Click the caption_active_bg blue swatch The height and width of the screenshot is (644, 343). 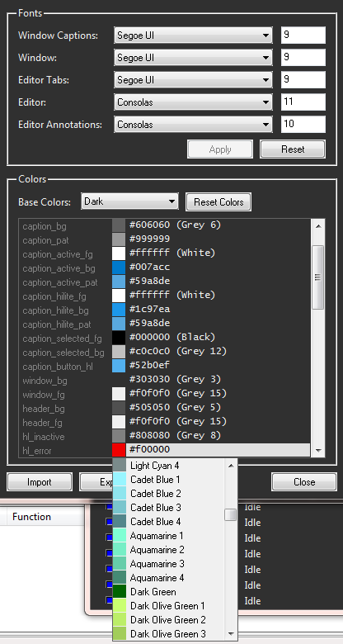pyautogui.click(x=119, y=268)
